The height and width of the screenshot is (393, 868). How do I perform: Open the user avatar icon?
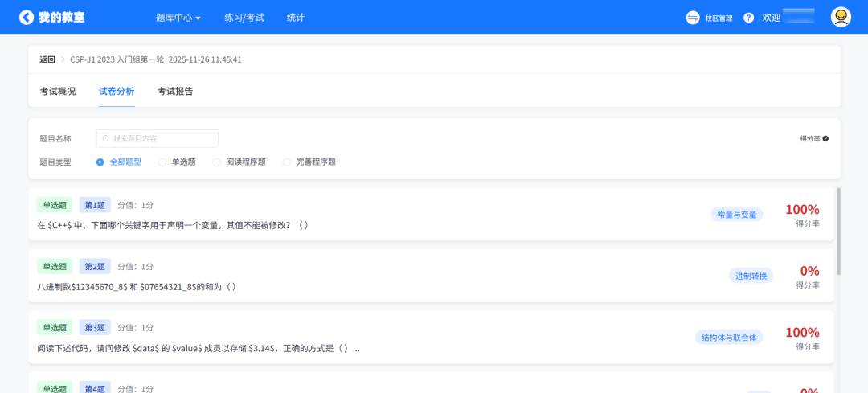tap(841, 17)
